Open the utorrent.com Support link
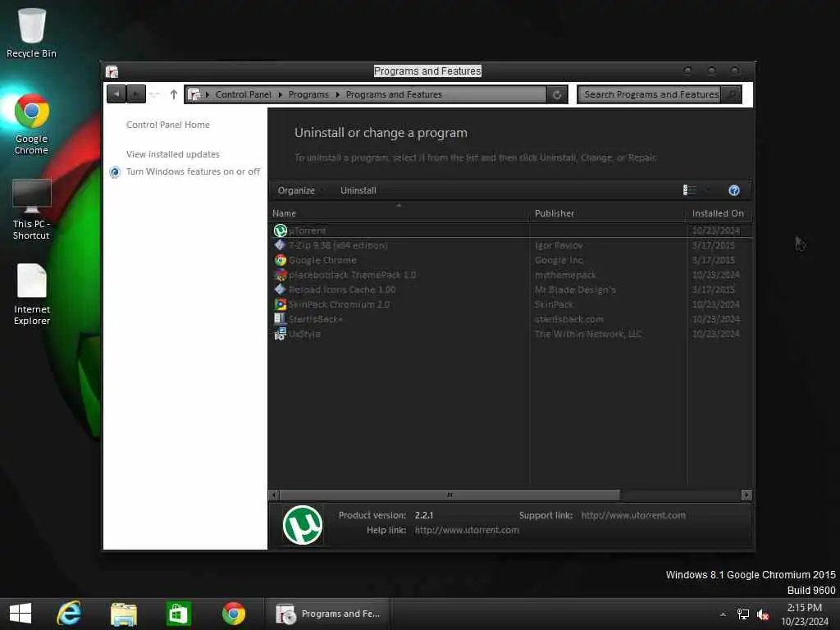 633,515
